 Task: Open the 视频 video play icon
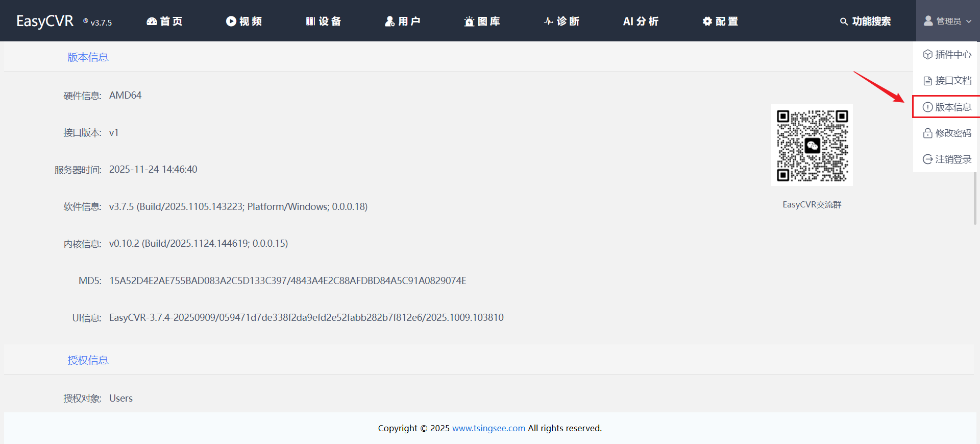[x=231, y=21]
